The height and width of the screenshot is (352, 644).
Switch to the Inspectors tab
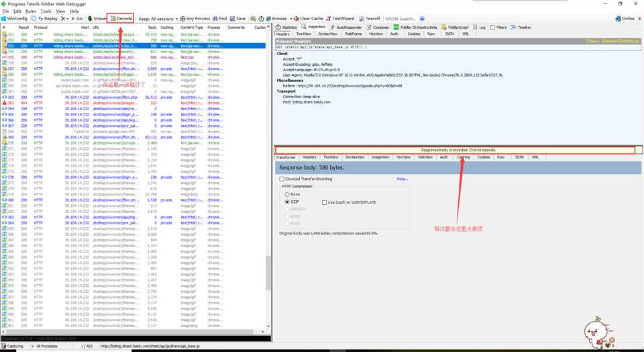[x=314, y=27]
